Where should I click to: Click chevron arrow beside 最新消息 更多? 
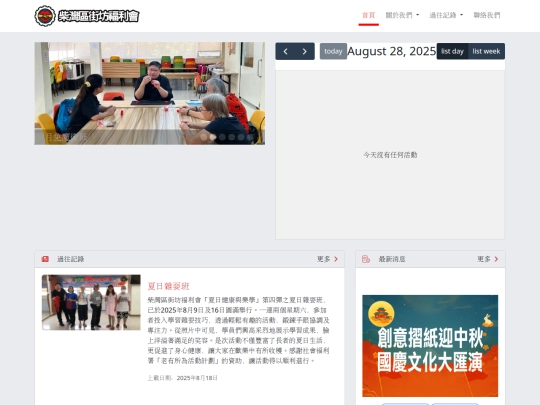[x=496, y=259]
